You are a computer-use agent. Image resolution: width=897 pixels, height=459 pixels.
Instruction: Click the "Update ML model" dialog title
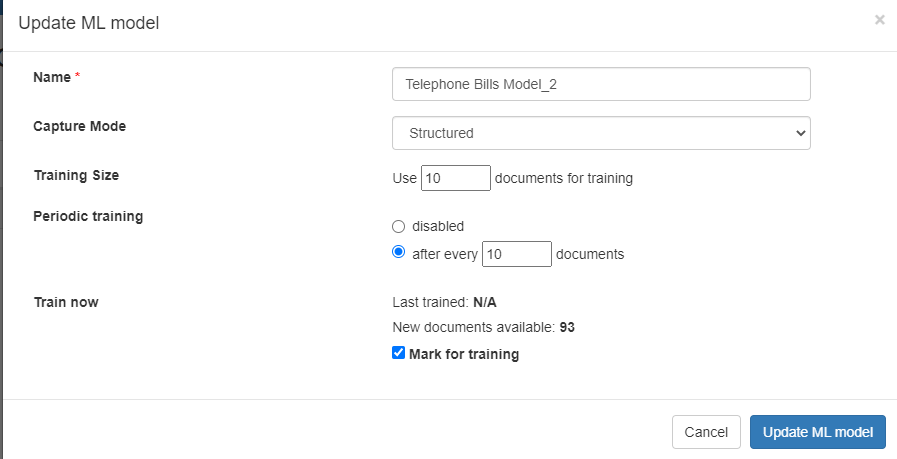pos(89,23)
